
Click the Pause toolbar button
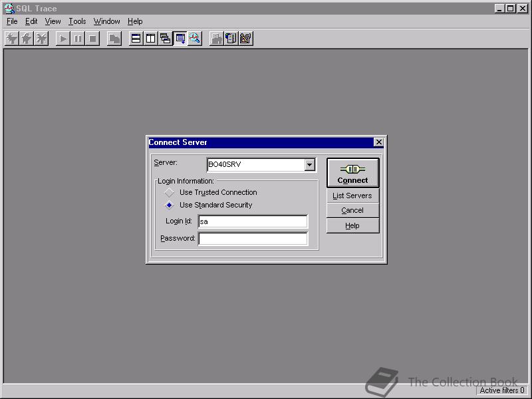[77, 39]
